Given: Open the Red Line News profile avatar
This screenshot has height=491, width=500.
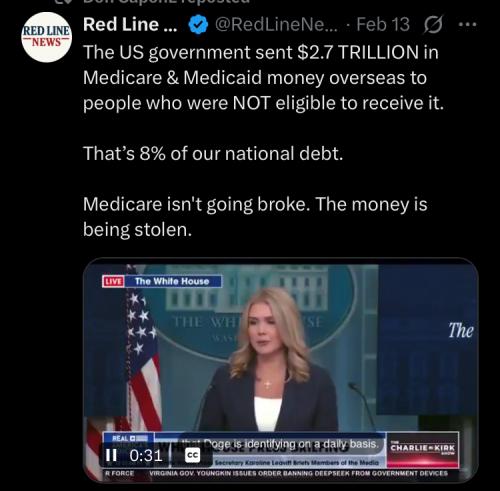Looking at the screenshot, I should (x=47, y=37).
